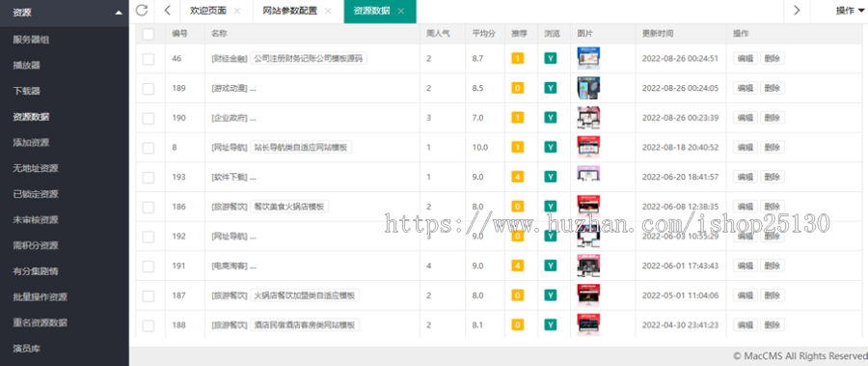Click the orange recommend badge in row 191

[518, 266]
